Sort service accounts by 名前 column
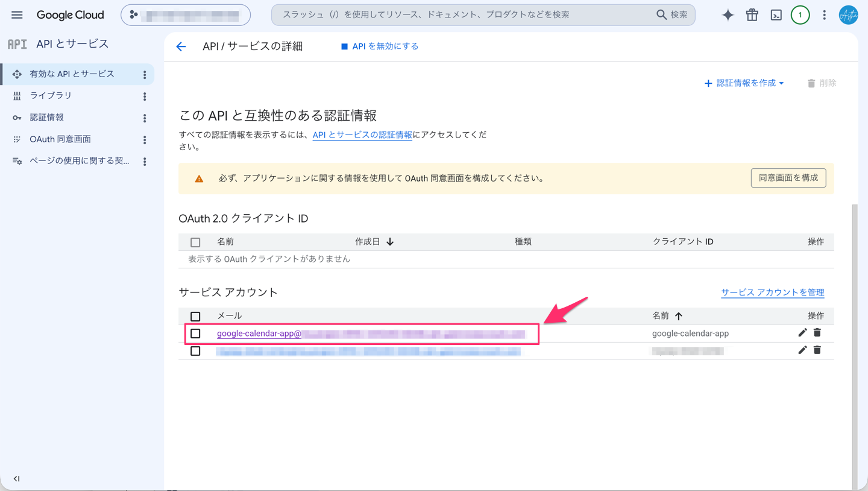868x491 pixels. [667, 316]
